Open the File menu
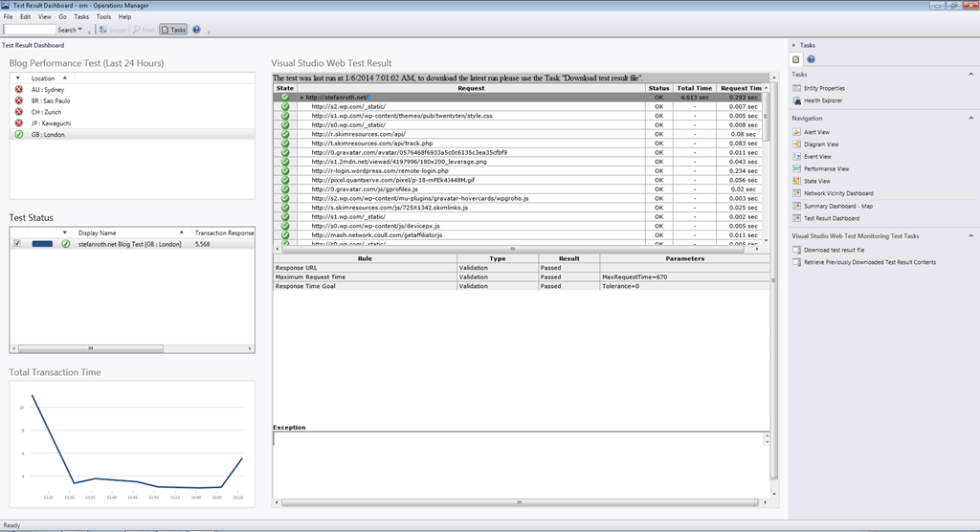This screenshot has height=532, width=980. pyautogui.click(x=8, y=17)
